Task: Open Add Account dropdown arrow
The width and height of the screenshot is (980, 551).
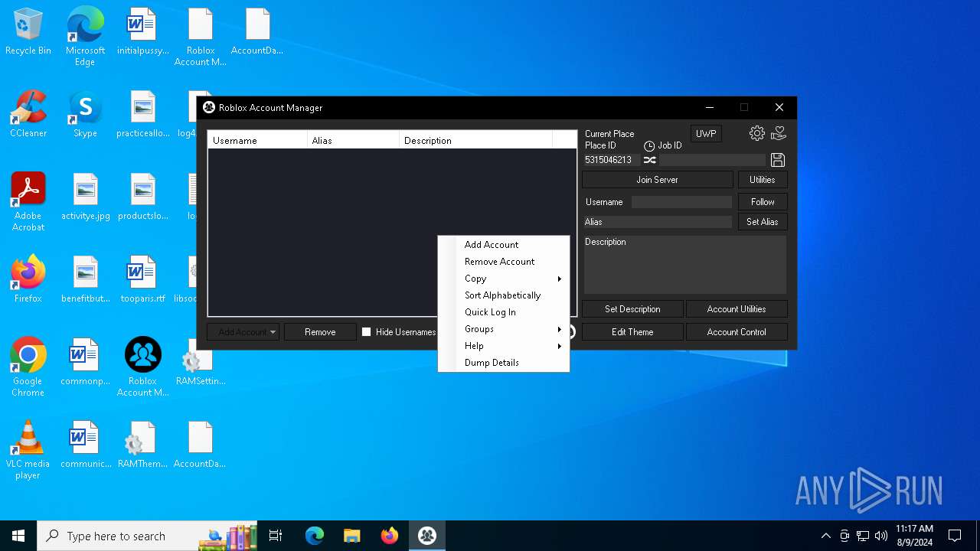Action: coord(273,332)
